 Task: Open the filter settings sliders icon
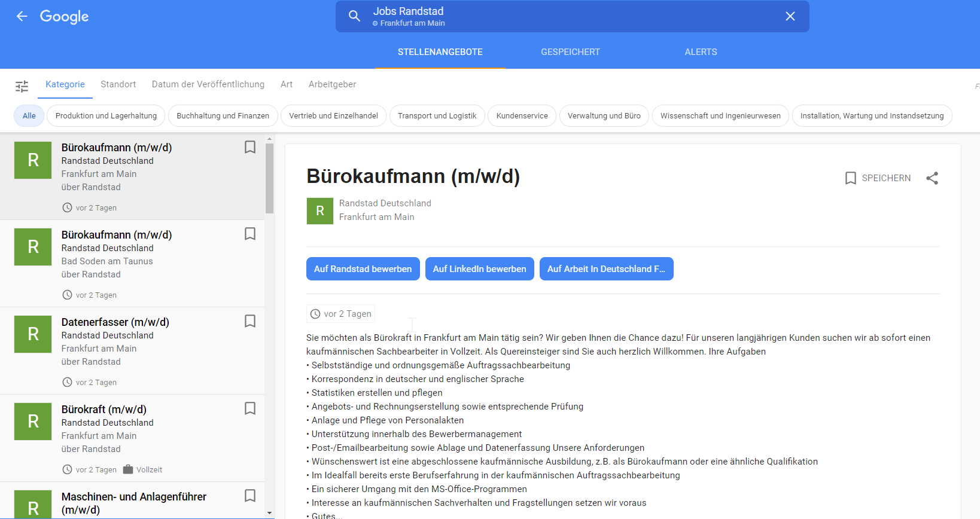(x=22, y=86)
